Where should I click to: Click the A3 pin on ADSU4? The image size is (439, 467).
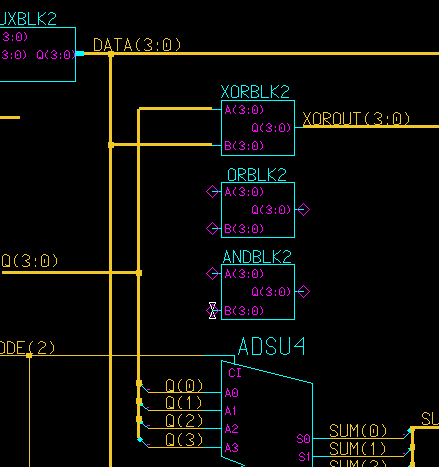232,448
